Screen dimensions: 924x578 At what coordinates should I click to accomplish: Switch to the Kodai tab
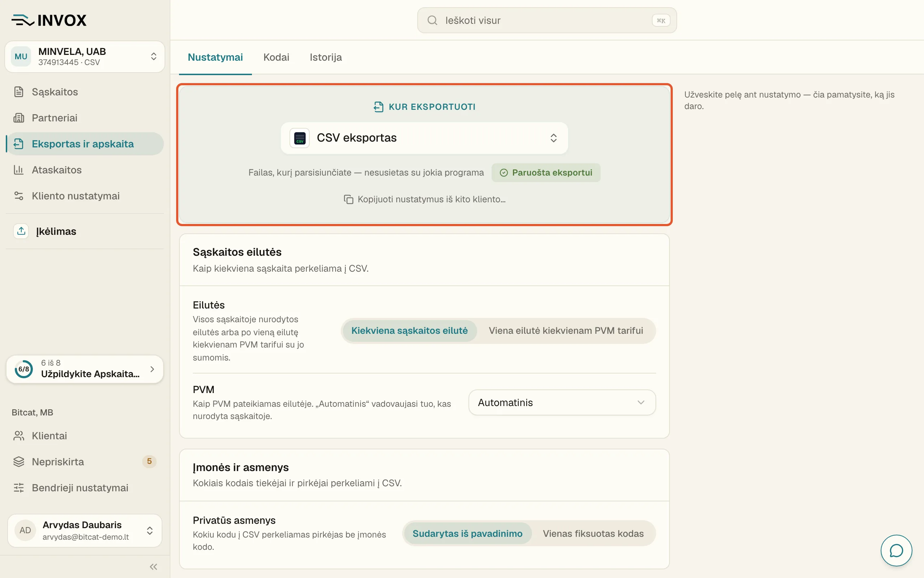pyautogui.click(x=276, y=57)
